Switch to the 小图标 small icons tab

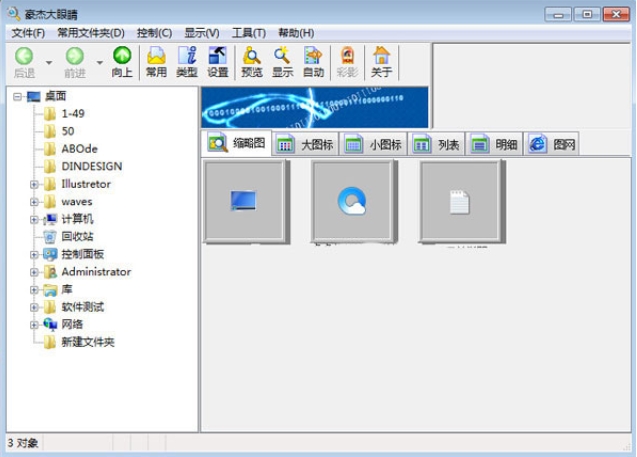pyautogui.click(x=373, y=144)
